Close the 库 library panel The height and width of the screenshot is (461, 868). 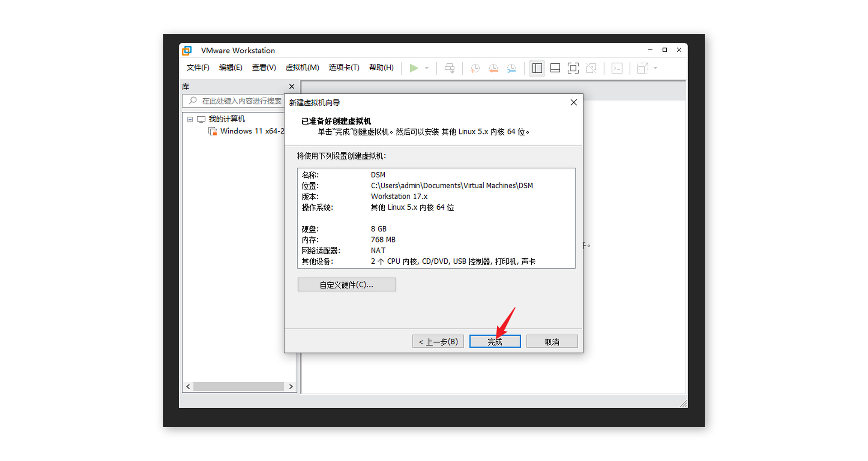pyautogui.click(x=292, y=86)
